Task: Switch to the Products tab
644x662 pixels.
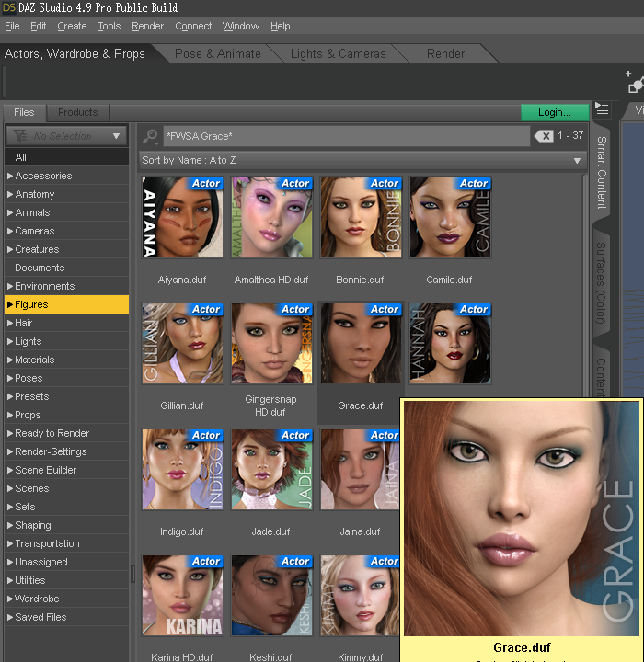Action: (77, 112)
